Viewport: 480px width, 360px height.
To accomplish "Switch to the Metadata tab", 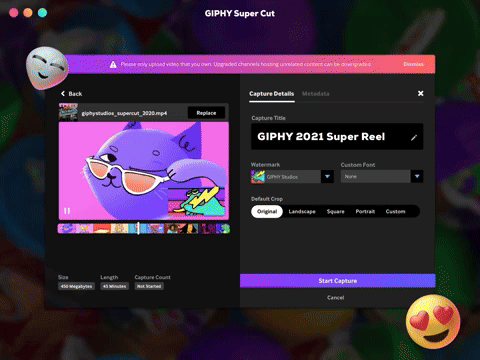I will (x=316, y=94).
